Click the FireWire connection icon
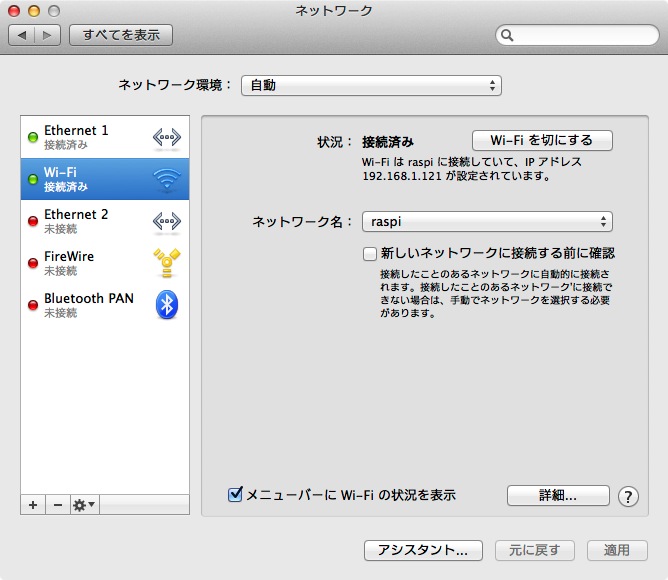Screen dimensions: 668x580 pyautogui.click(x=166, y=263)
